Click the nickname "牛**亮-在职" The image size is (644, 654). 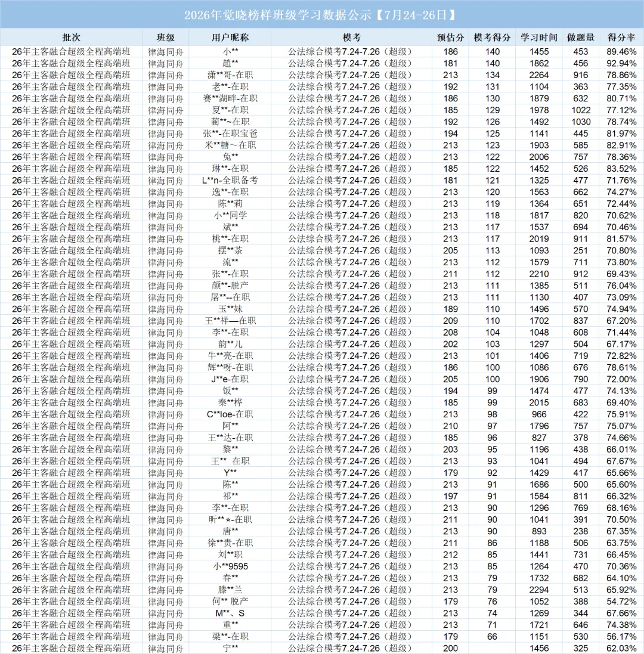coord(230,356)
